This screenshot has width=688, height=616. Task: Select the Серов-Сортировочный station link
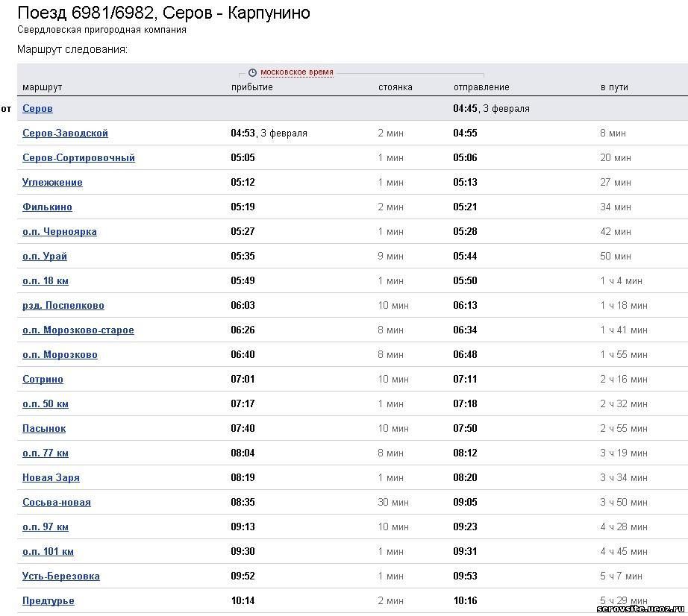coord(79,157)
